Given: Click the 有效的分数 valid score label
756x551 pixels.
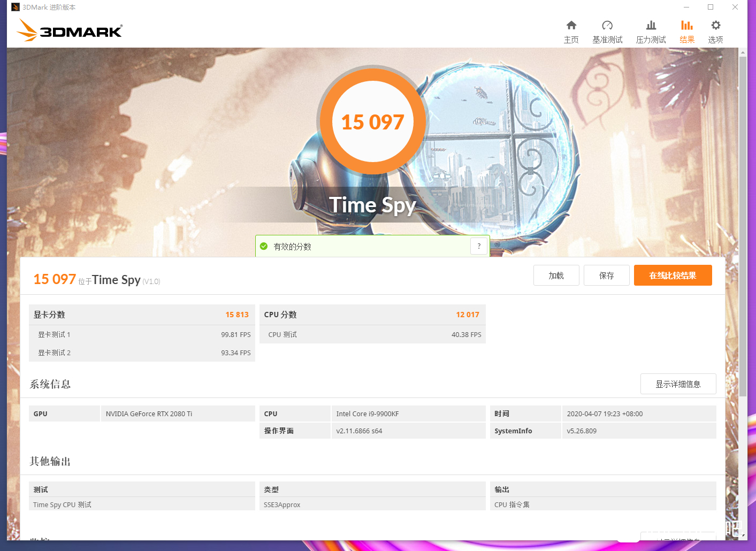Looking at the screenshot, I should point(292,247).
